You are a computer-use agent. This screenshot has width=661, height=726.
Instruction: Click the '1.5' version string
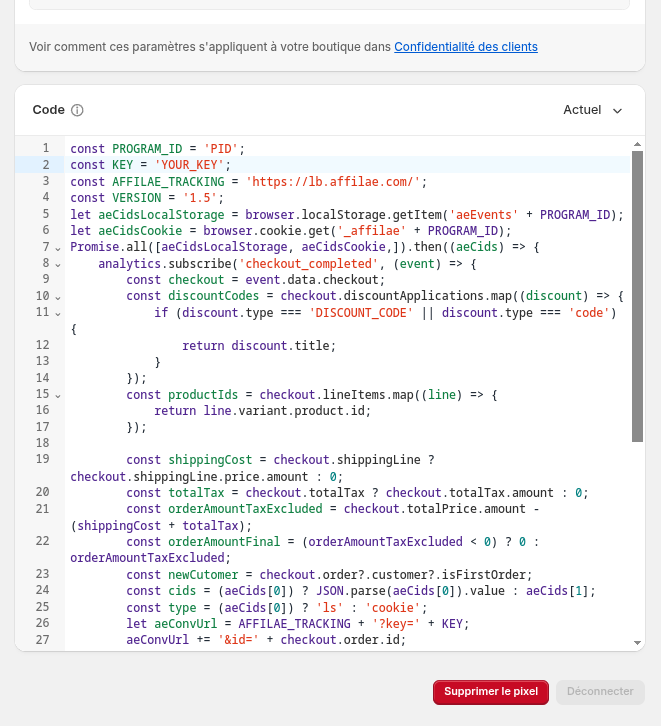[200, 198]
